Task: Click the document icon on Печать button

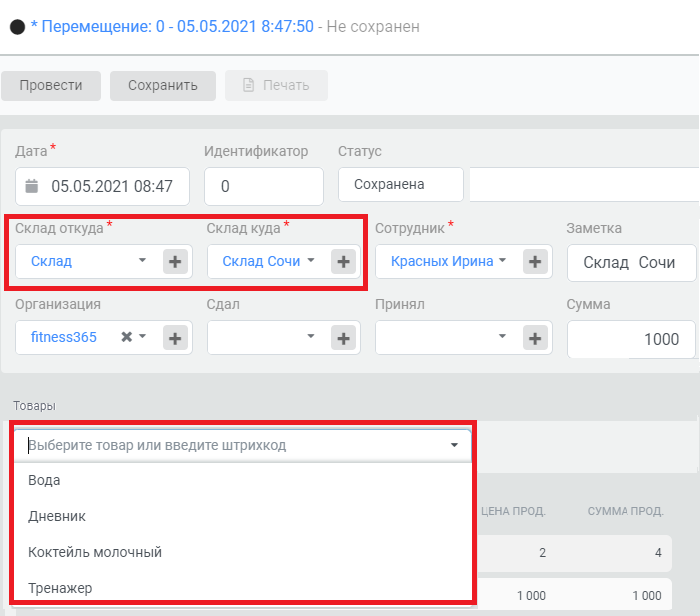Action: pos(248,85)
